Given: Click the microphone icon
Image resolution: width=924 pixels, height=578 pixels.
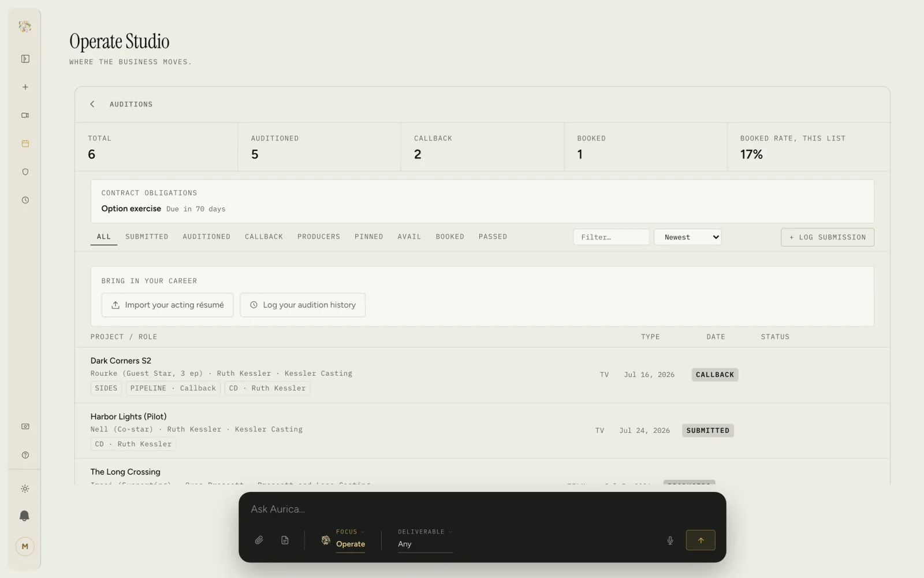Looking at the screenshot, I should tap(670, 540).
